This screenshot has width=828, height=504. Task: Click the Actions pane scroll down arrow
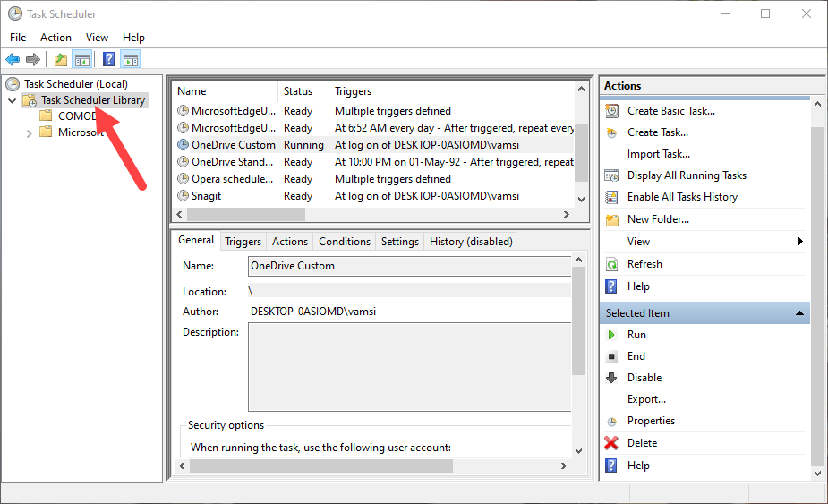817,474
